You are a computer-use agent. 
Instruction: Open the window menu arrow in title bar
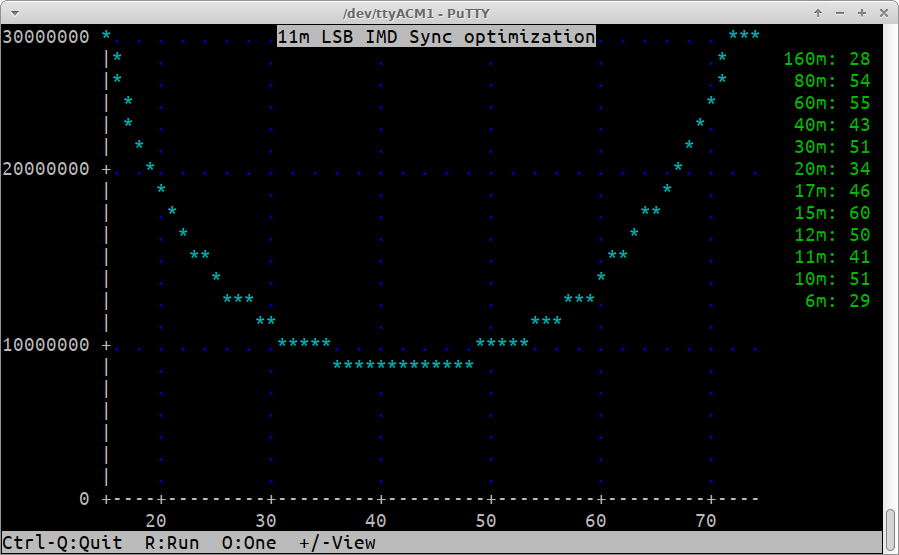[13, 13]
